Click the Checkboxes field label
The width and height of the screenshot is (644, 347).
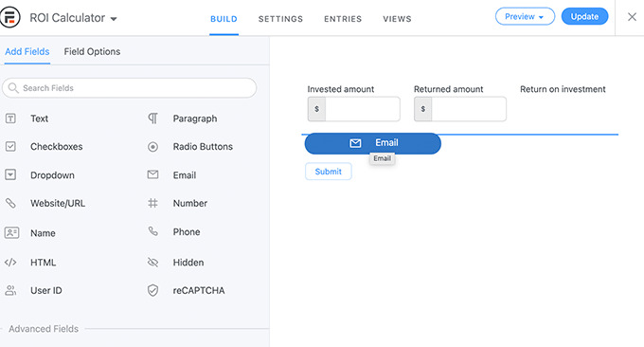pyautogui.click(x=56, y=147)
